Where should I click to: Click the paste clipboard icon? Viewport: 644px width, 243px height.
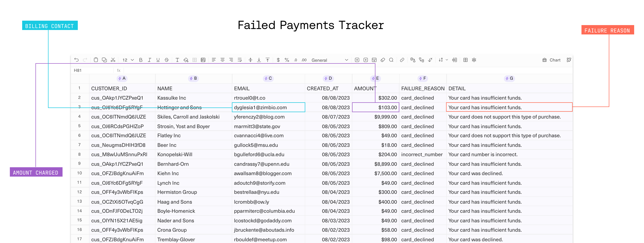(96, 60)
